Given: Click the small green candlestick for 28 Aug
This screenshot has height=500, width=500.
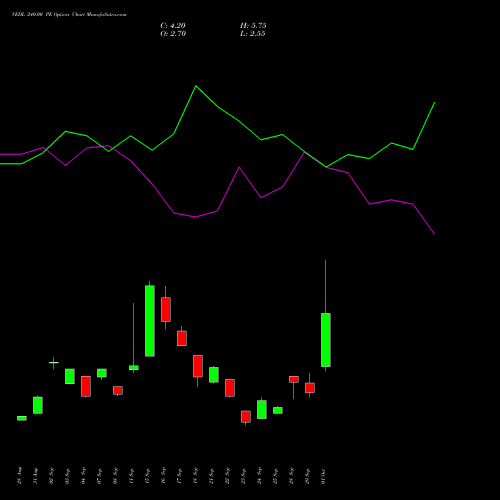Looking at the screenshot, I should pyautogui.click(x=22, y=418).
